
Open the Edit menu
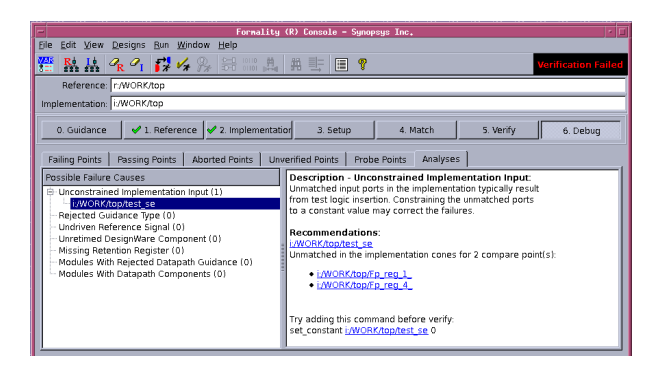pyautogui.click(x=68, y=45)
